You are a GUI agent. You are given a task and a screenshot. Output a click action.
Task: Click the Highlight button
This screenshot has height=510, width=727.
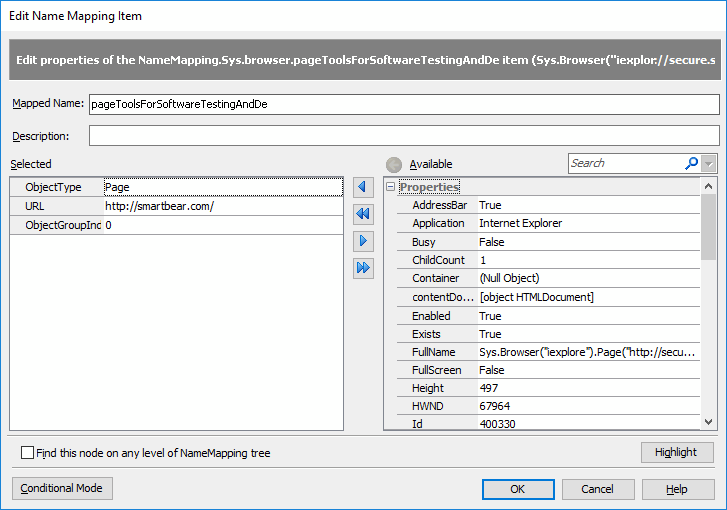(676, 452)
